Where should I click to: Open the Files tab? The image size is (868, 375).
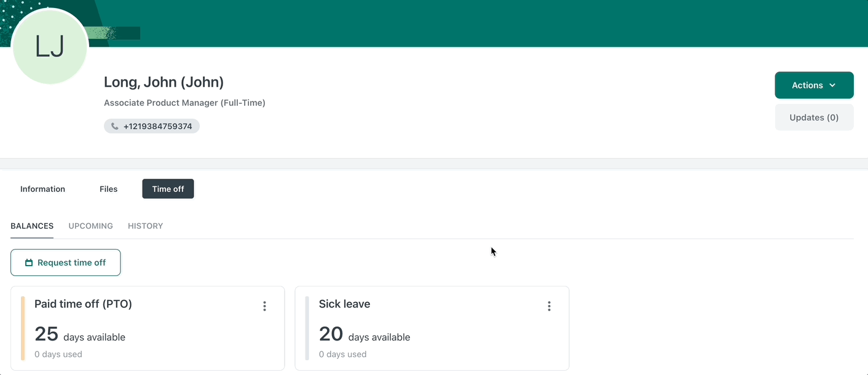108,189
